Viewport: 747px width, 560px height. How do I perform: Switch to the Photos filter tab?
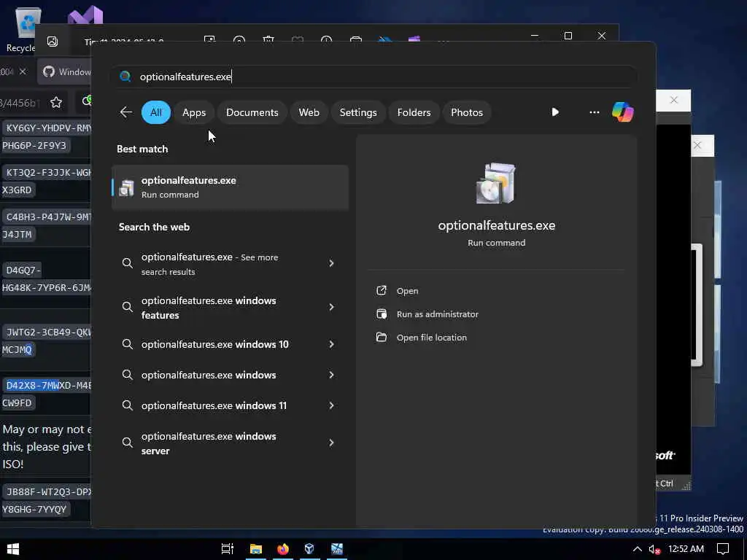(x=467, y=112)
